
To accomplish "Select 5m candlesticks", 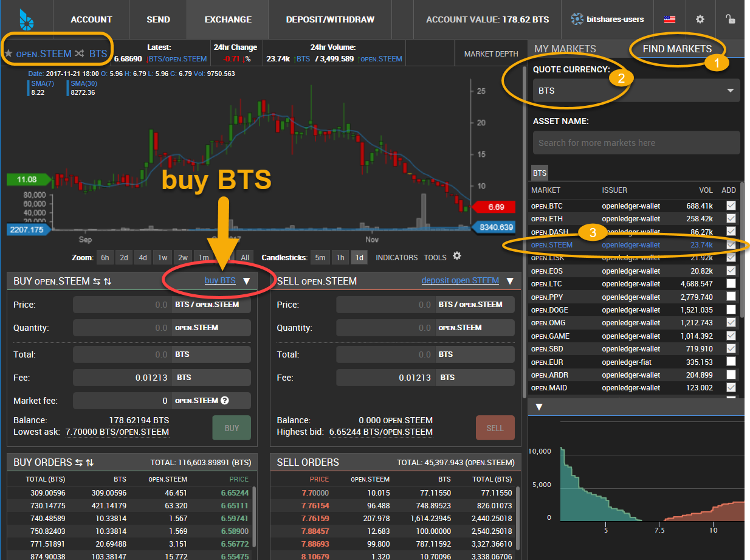I will click(320, 258).
